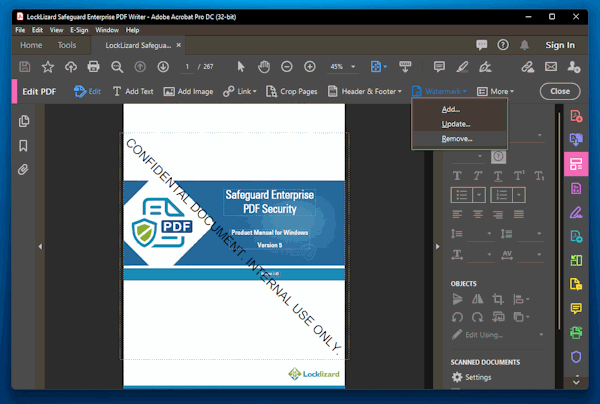Screen dimensions: 600x404
Task: Zoom in with the plus icon
Action: tap(310, 67)
